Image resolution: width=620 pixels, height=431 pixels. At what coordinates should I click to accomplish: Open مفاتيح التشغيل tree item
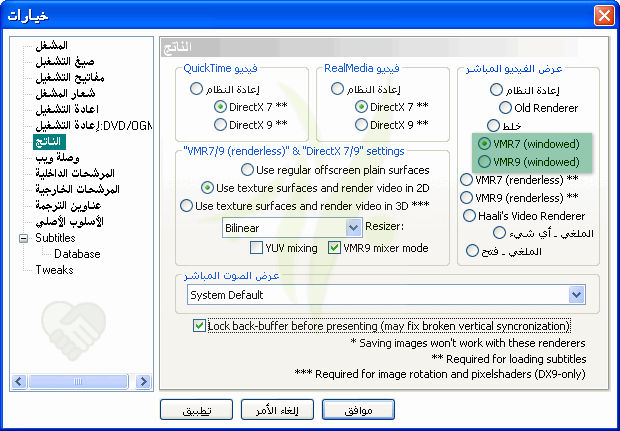coord(70,77)
